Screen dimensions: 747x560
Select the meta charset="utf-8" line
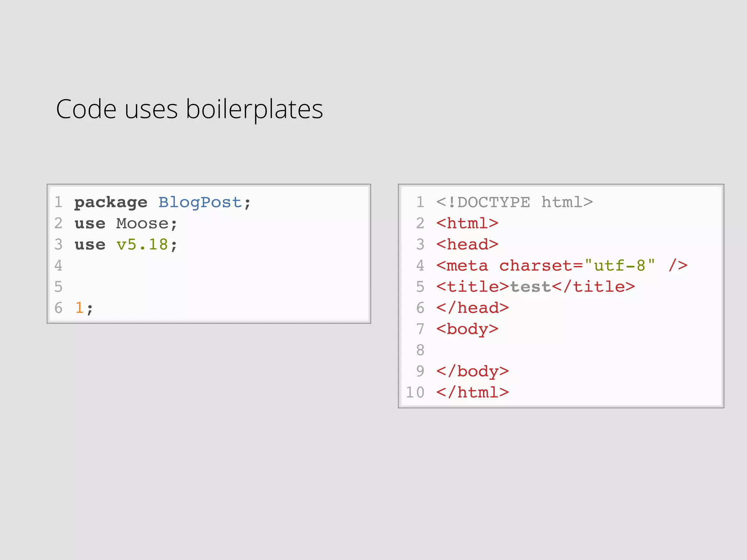pos(562,265)
